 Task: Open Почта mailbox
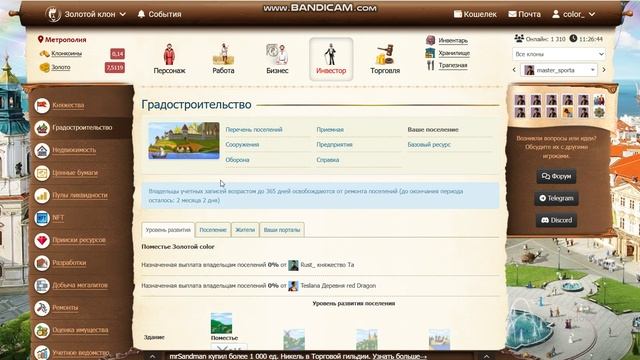coord(524,14)
